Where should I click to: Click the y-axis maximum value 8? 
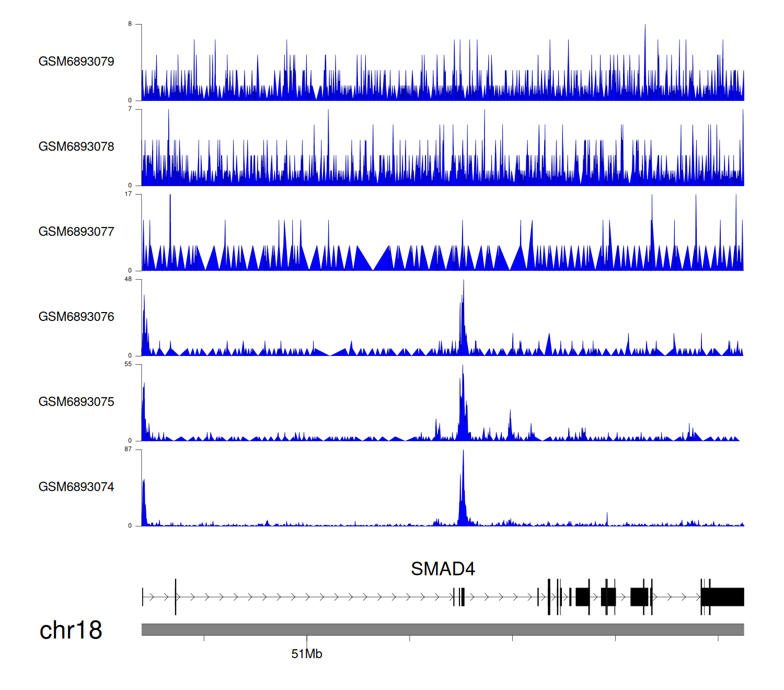click(x=130, y=24)
